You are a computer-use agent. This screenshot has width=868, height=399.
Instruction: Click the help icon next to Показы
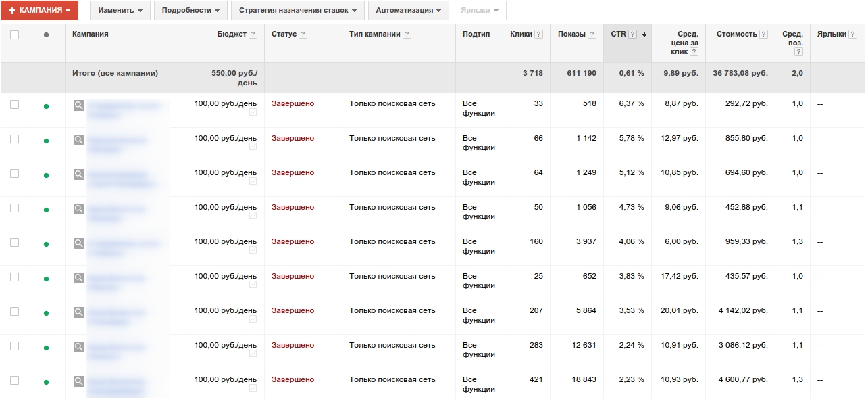[x=592, y=34]
